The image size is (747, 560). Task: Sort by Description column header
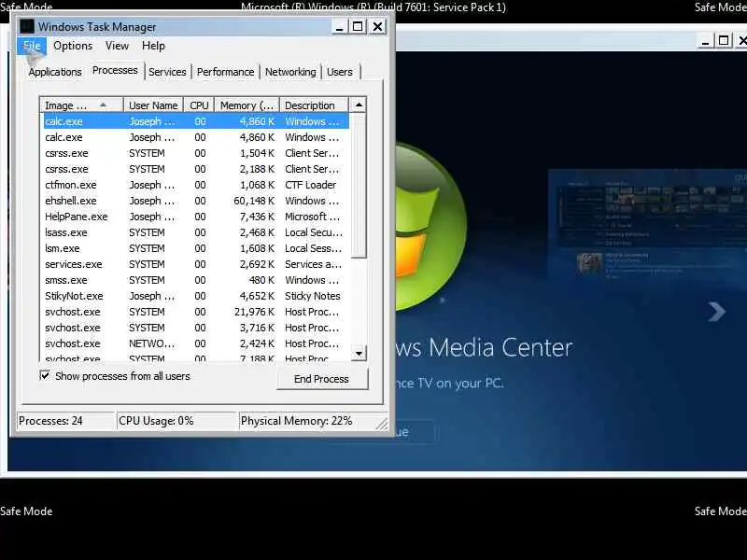point(314,105)
